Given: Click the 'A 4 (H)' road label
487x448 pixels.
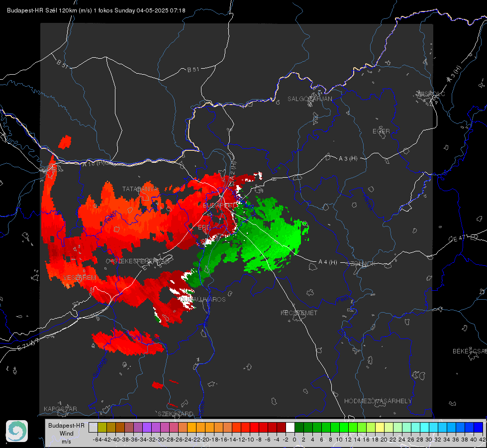Looking at the screenshot, I should [328, 262].
